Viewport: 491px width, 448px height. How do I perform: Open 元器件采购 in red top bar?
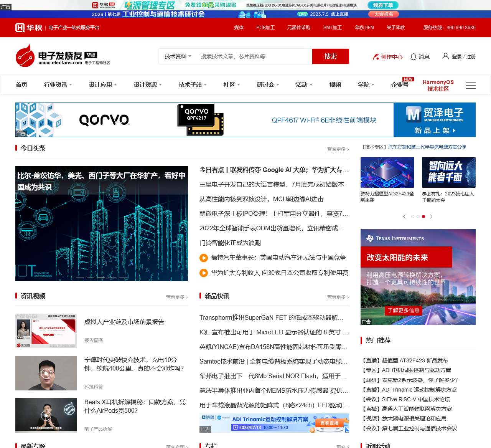coord(298,28)
